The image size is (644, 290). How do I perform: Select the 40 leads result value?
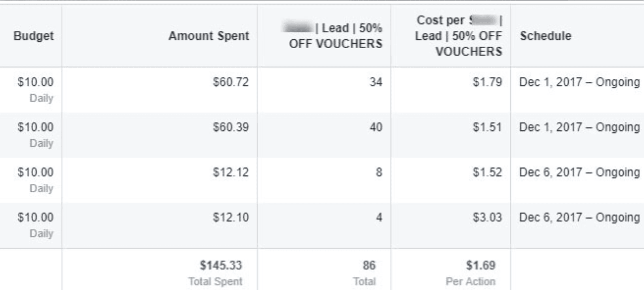coord(375,127)
